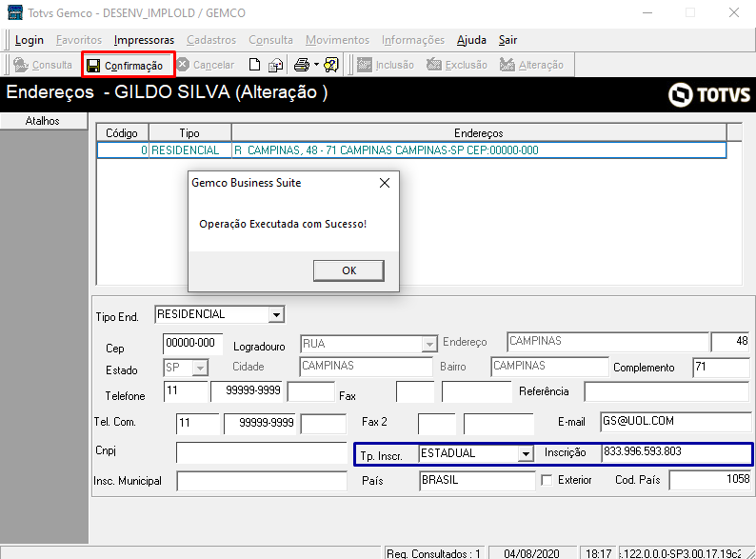Open the Consulta menu in menu bar
Screen dimensions: 756x559
point(271,40)
